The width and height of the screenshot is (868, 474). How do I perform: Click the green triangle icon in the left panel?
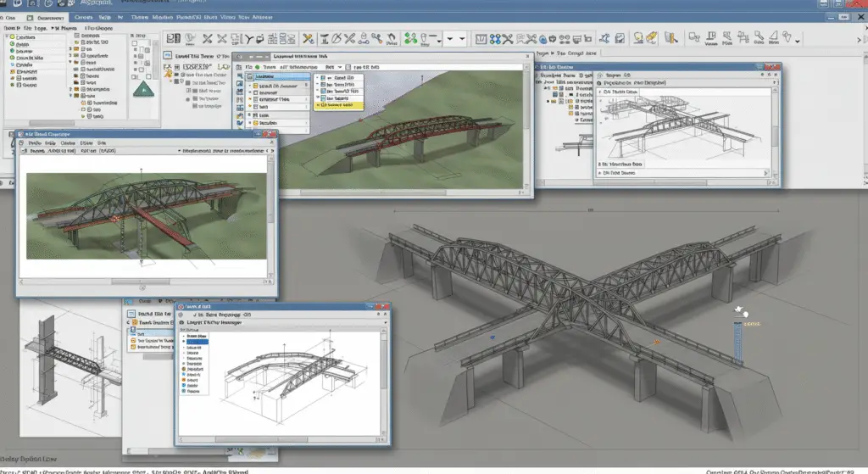tap(144, 90)
